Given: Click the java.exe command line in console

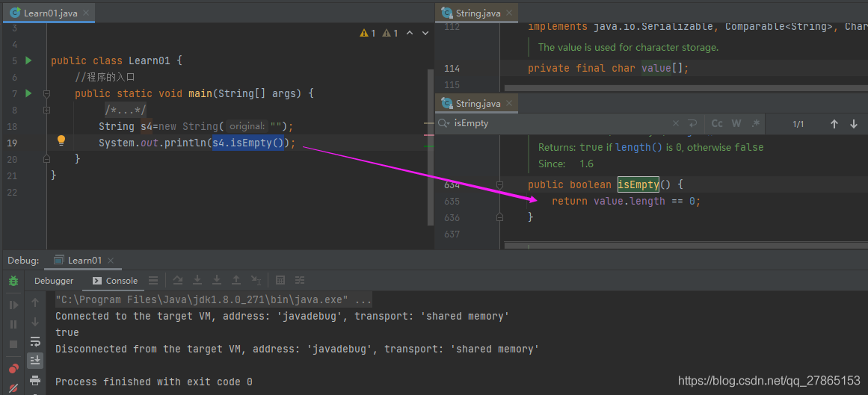Looking at the screenshot, I should (214, 300).
